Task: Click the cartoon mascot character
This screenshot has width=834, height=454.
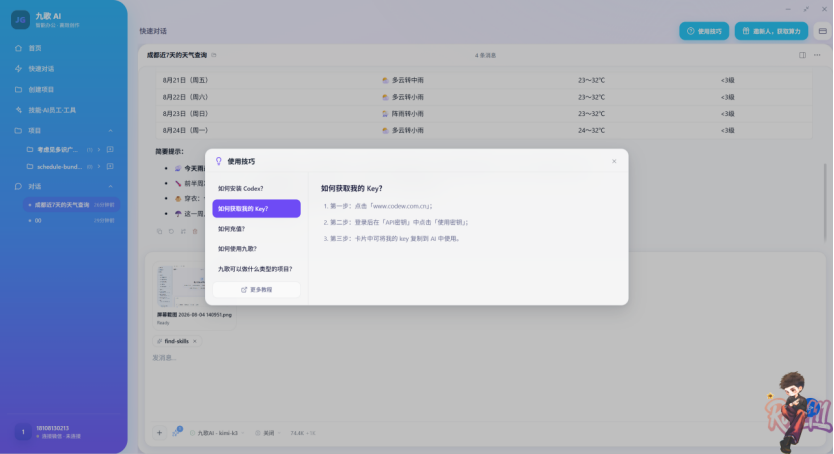Action: point(796,412)
